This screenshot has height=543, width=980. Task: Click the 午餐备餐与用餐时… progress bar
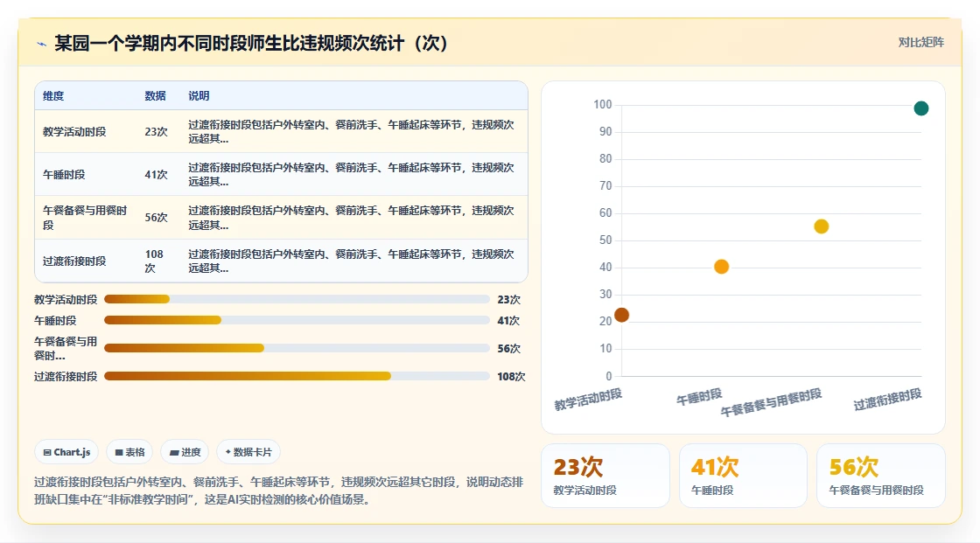pyautogui.click(x=297, y=348)
